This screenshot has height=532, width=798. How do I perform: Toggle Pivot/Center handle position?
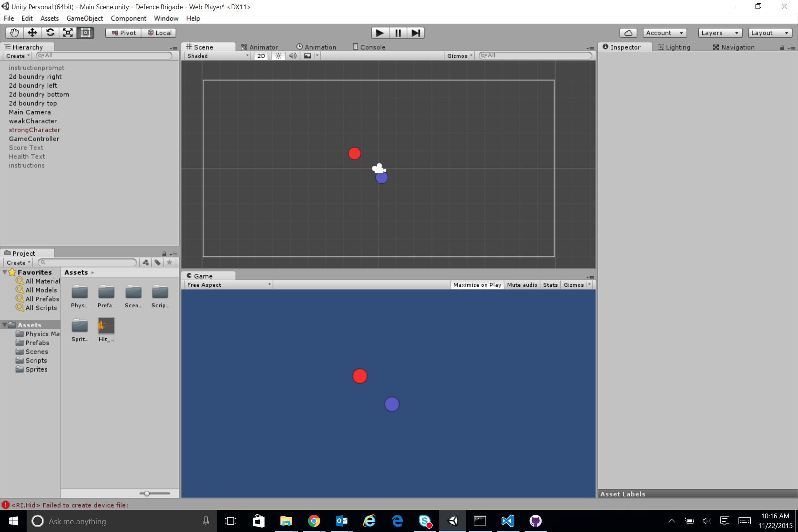point(123,33)
